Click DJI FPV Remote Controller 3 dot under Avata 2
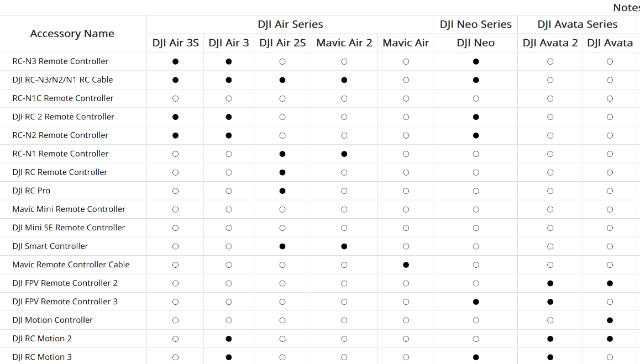 [550, 302]
